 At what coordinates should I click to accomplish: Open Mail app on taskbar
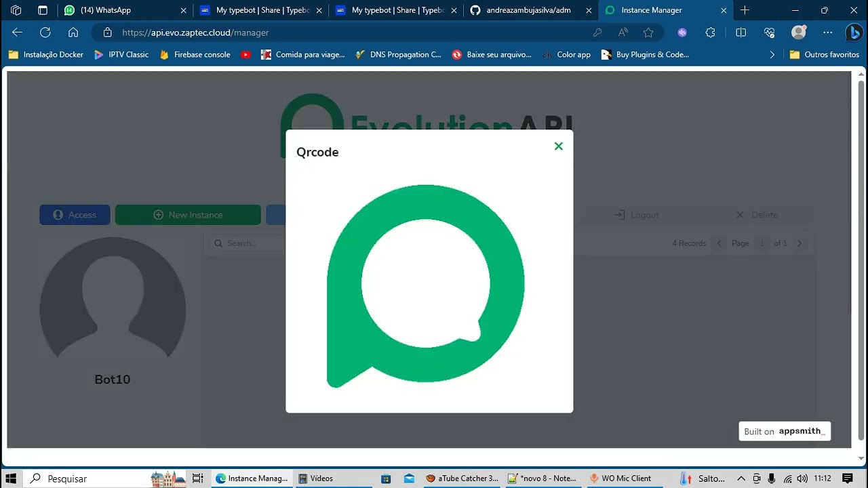[x=409, y=479]
